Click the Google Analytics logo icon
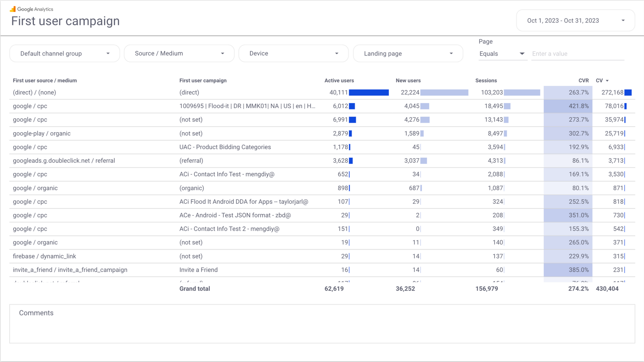 (x=13, y=9)
